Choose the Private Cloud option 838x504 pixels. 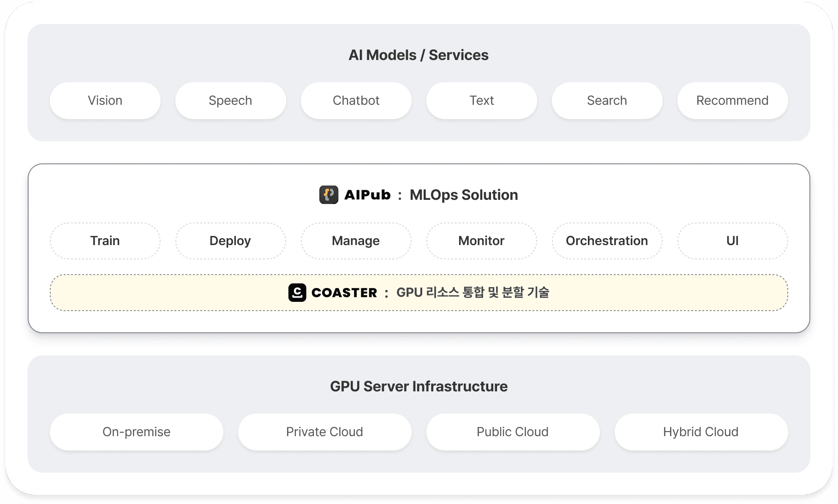[324, 432]
